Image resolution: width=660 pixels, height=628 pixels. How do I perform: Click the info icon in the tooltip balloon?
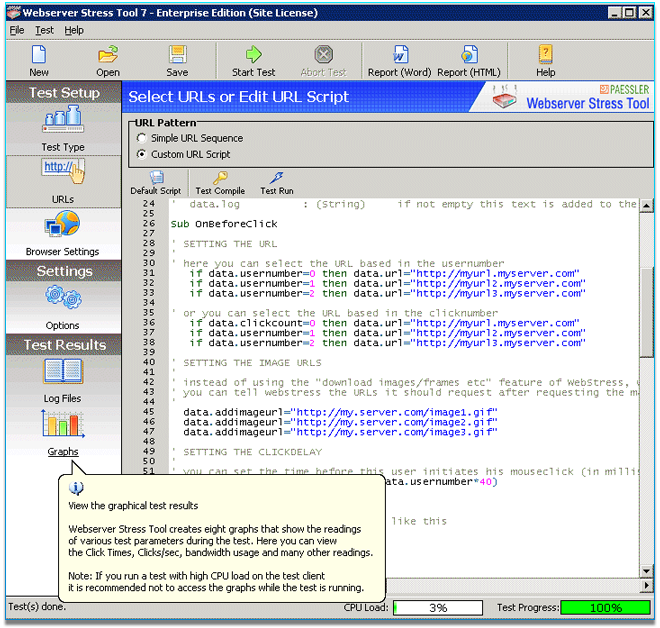[76, 488]
